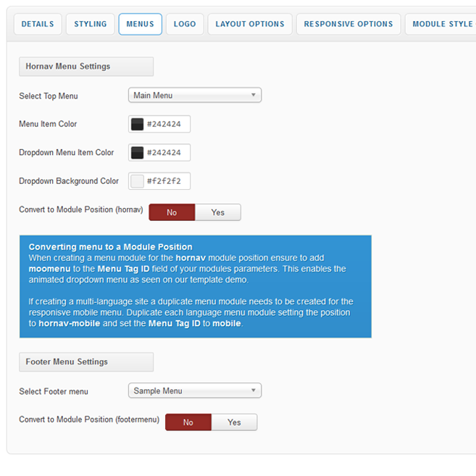Expand the Select Top Menu dropdown
The height and width of the screenshot is (476, 476).
pyautogui.click(x=194, y=95)
